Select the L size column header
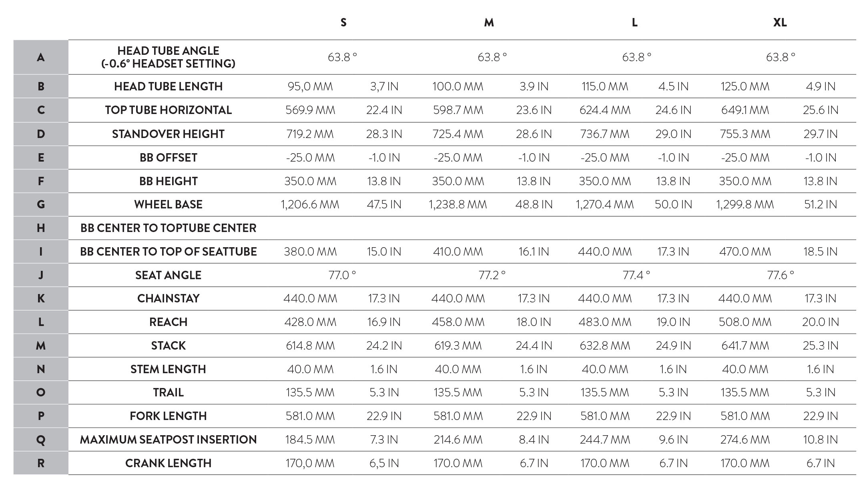Screen dimensions: 865x504 634,22
